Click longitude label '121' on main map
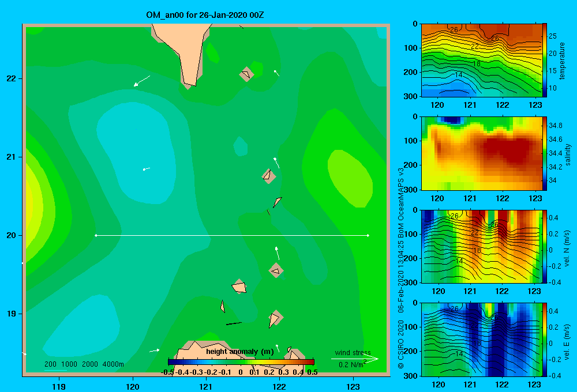This screenshot has width=577, height=392. point(206,387)
